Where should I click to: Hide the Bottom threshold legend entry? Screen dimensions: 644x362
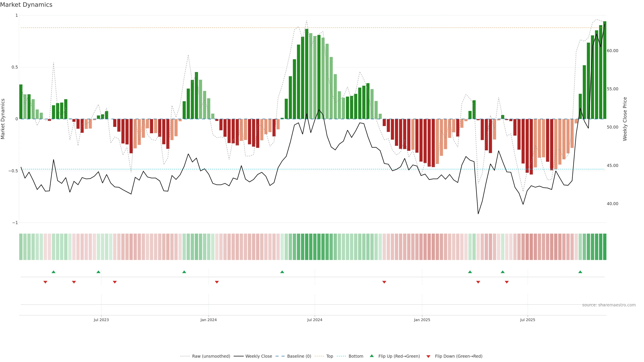[356, 356]
